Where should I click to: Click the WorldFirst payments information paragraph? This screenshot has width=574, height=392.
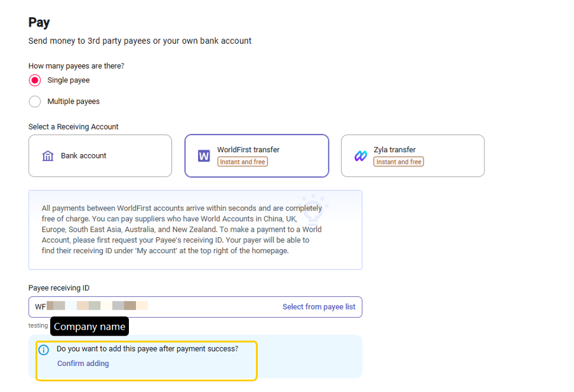(182, 229)
